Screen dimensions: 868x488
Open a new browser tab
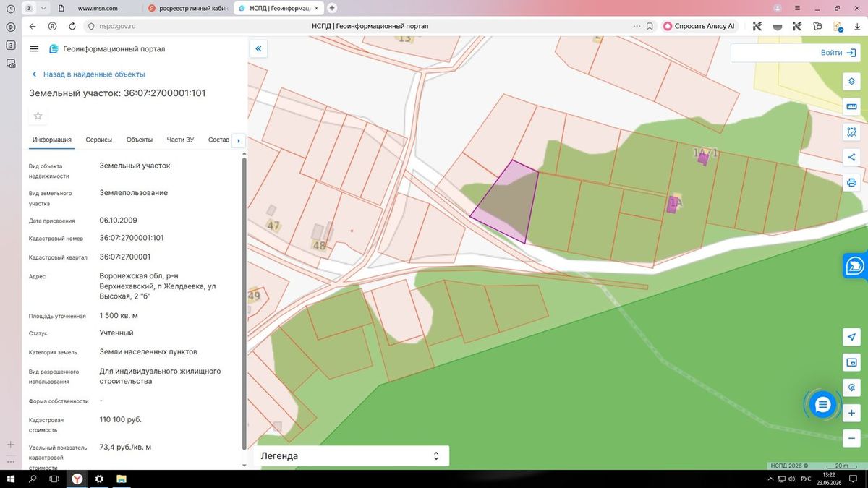pos(332,8)
